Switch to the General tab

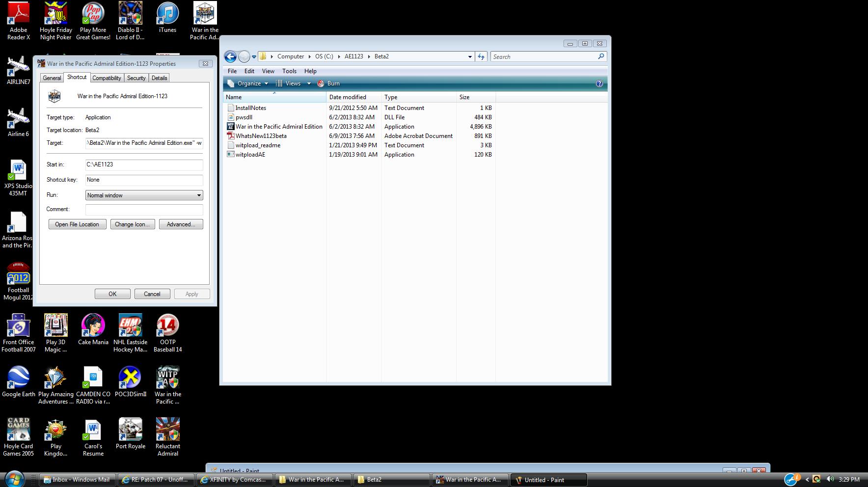click(52, 78)
